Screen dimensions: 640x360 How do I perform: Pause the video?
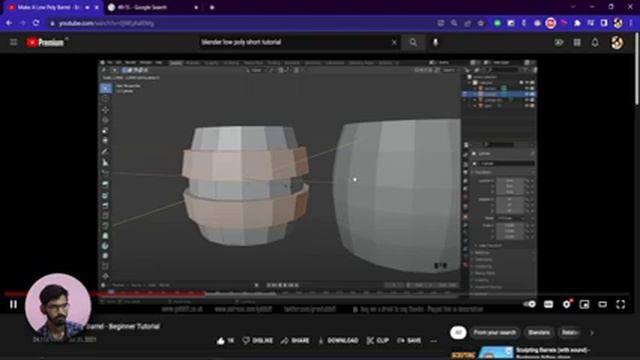[x=13, y=304]
